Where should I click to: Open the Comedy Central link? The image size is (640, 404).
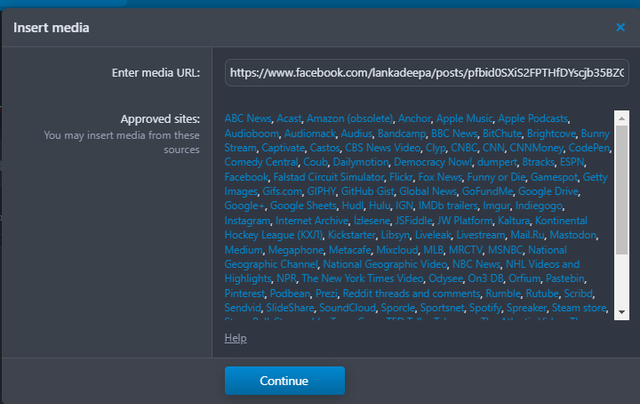coord(261,162)
